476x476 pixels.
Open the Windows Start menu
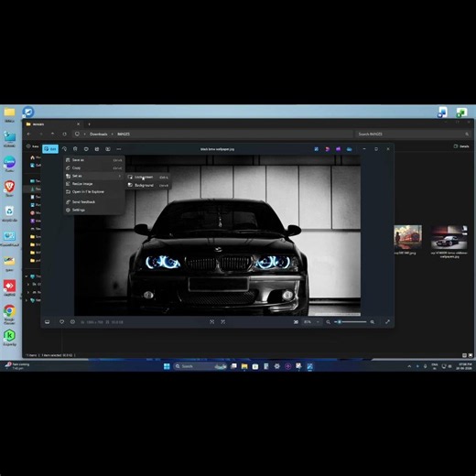click(x=167, y=366)
